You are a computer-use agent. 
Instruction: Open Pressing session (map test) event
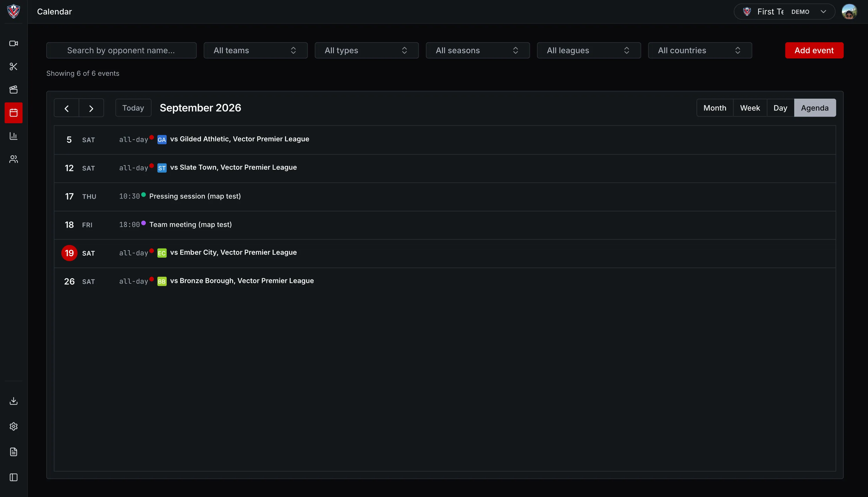click(x=195, y=196)
